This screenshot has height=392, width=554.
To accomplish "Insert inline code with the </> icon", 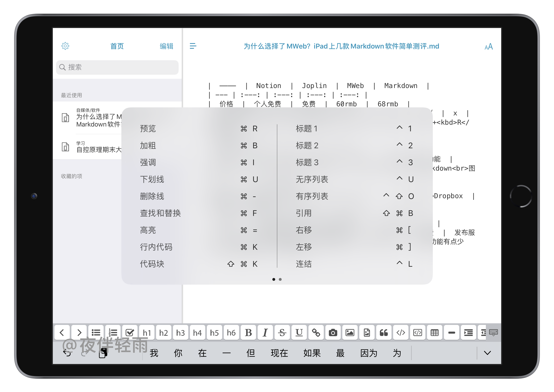I will pos(401,332).
